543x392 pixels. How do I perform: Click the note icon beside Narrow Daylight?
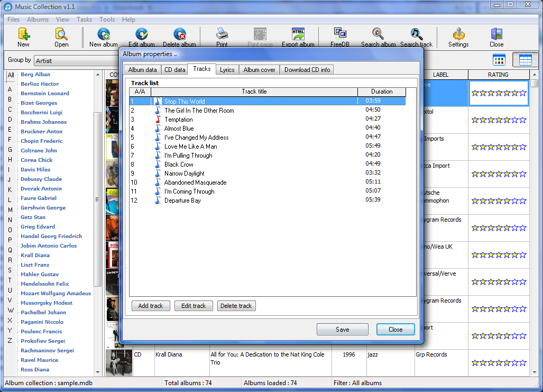158,174
